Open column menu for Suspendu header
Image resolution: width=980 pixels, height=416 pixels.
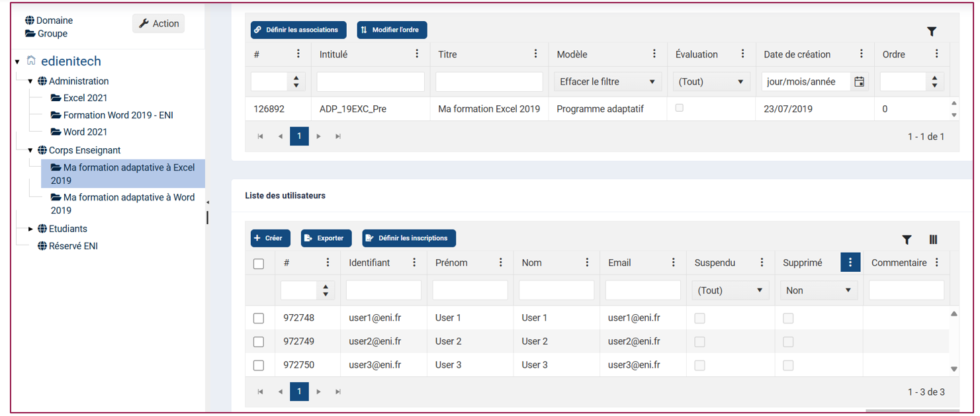pyautogui.click(x=762, y=263)
